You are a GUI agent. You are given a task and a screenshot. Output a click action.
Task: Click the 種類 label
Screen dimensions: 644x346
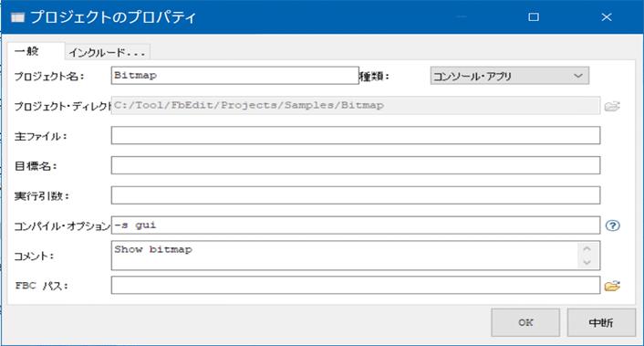click(x=375, y=77)
